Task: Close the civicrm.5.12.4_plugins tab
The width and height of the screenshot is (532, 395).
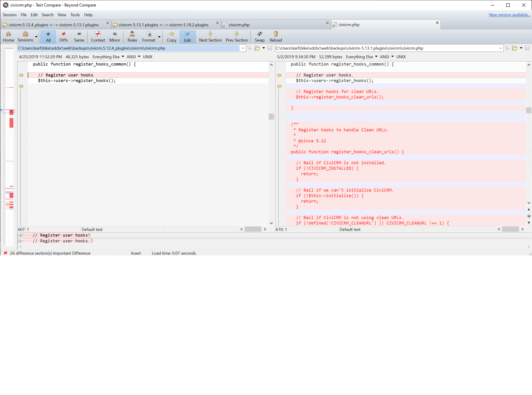Action: pos(107,23)
